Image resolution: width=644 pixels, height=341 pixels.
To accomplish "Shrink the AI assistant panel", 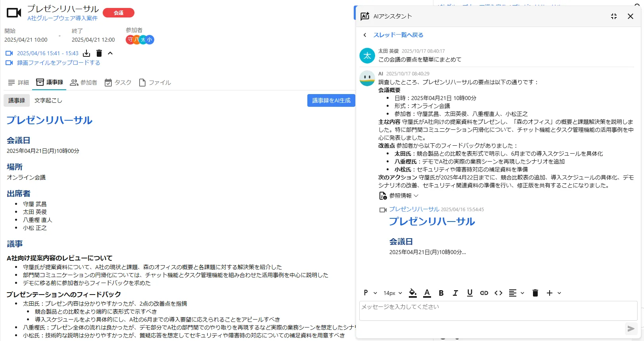I will [x=614, y=16].
